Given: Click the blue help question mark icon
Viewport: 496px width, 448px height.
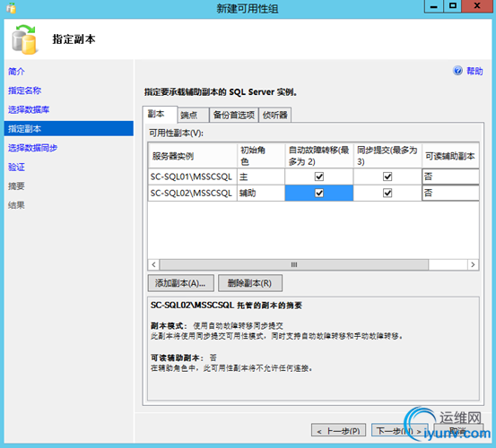Looking at the screenshot, I should tap(457, 71).
